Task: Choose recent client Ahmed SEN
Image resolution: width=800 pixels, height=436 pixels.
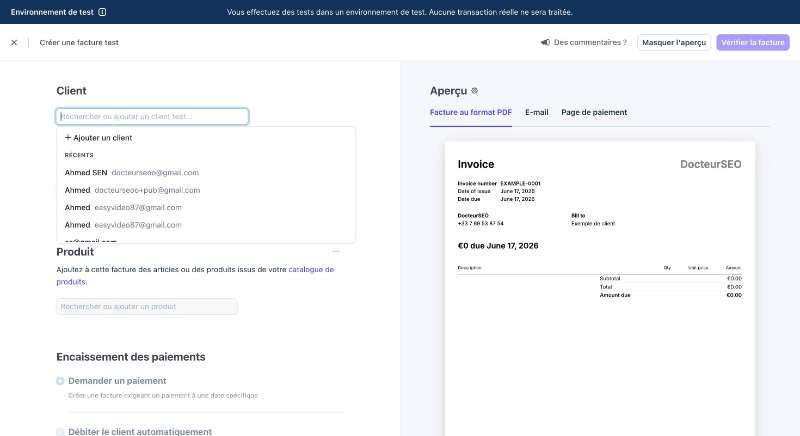Action: (206, 172)
